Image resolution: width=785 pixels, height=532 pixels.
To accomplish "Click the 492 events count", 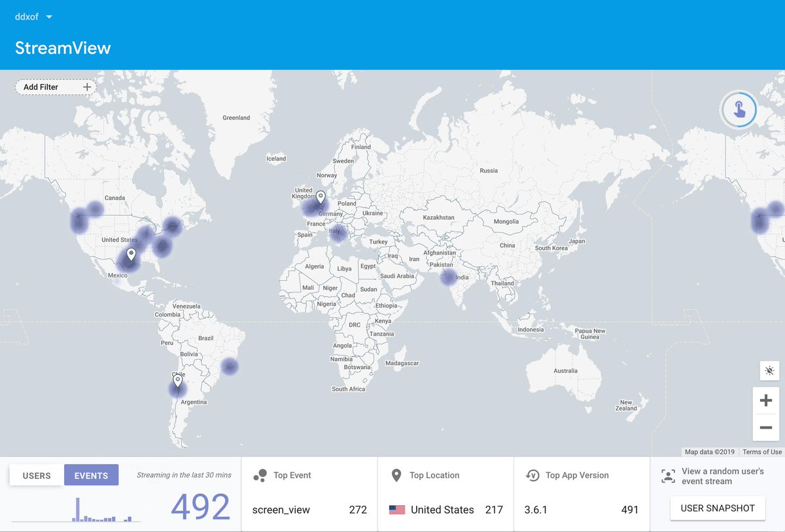I will coord(201,506).
